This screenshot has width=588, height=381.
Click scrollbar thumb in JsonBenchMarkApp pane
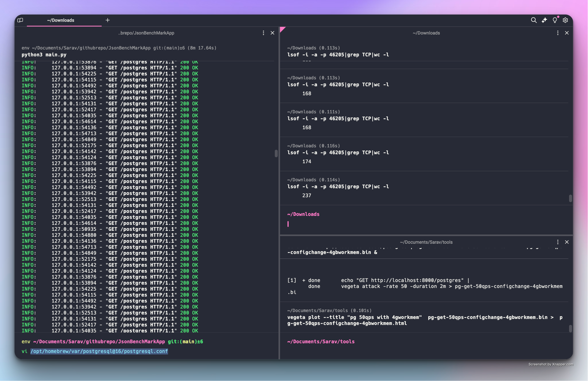click(x=276, y=153)
